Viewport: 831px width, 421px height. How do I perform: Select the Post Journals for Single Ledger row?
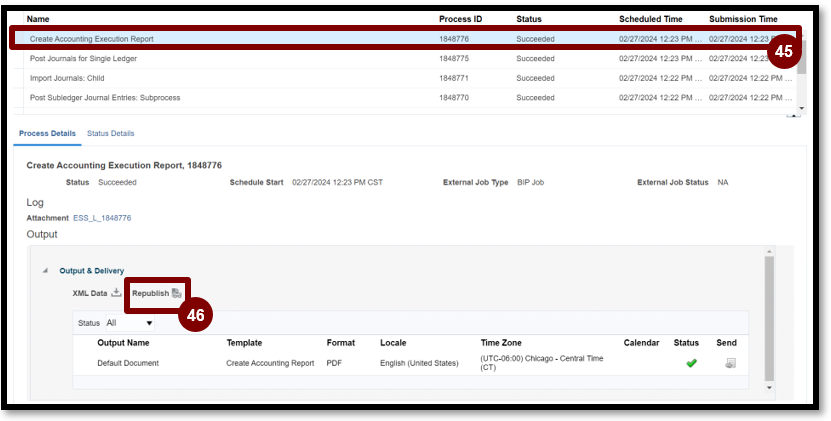click(405, 58)
